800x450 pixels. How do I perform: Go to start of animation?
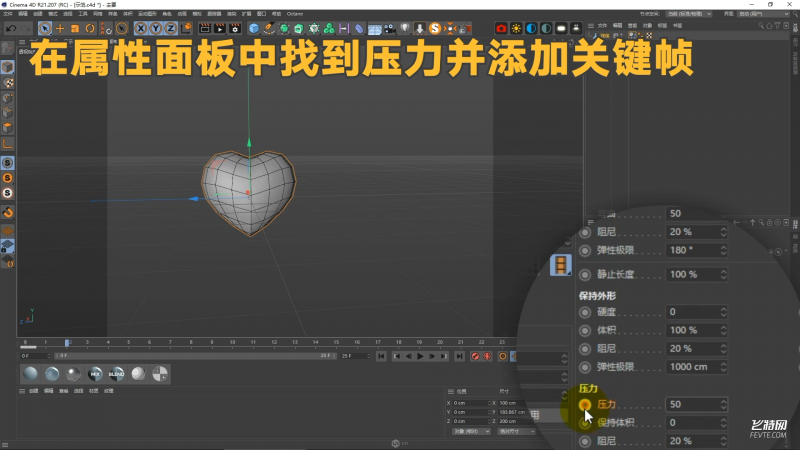pyautogui.click(x=381, y=356)
